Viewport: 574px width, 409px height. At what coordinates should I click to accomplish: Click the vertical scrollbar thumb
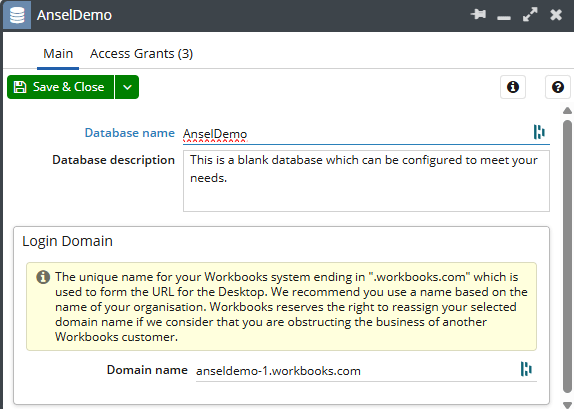pyautogui.click(x=567, y=256)
